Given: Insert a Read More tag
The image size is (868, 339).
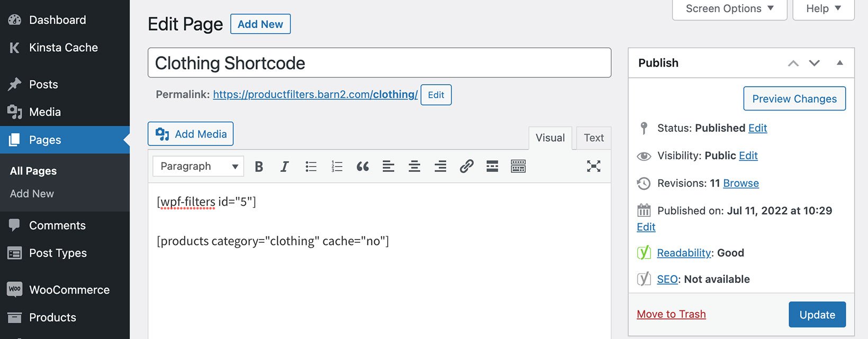Looking at the screenshot, I should 492,166.
